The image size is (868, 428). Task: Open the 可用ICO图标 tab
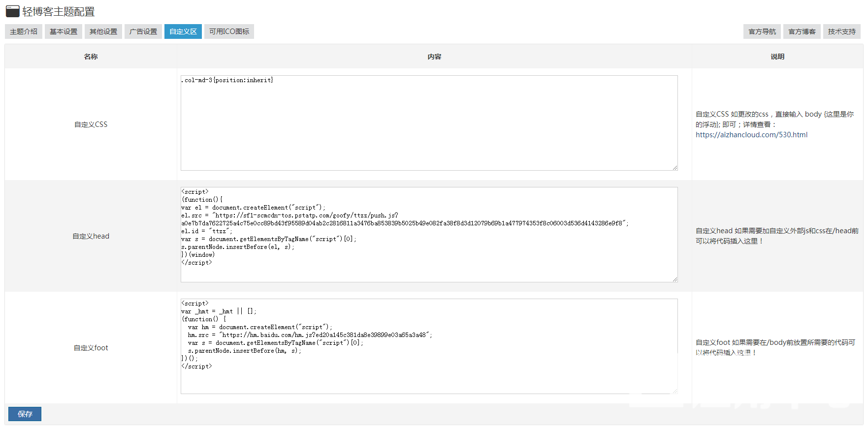229,31
